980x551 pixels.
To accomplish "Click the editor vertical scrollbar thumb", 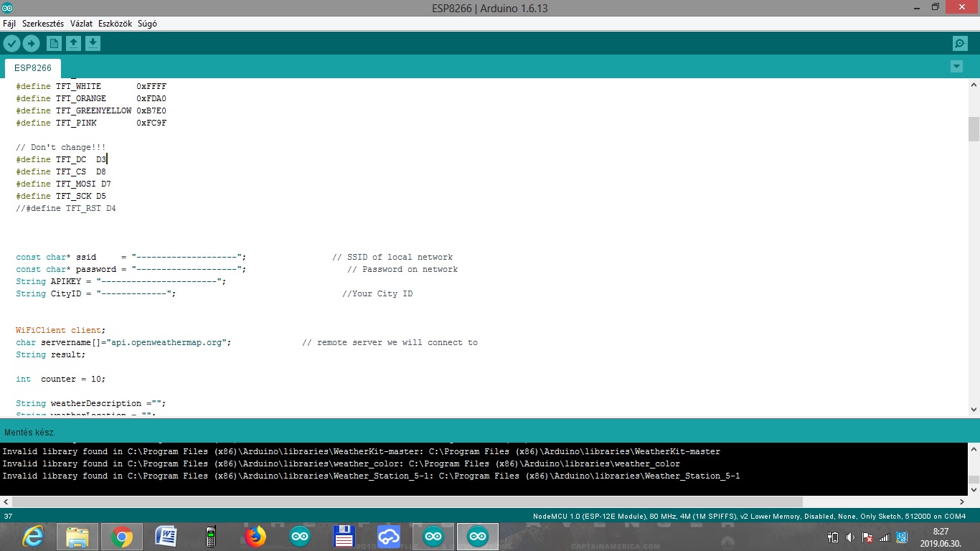I will 974,129.
